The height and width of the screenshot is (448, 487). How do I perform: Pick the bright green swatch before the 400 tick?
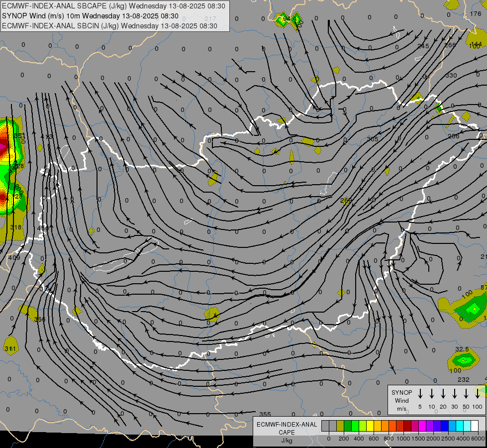coord(355,426)
